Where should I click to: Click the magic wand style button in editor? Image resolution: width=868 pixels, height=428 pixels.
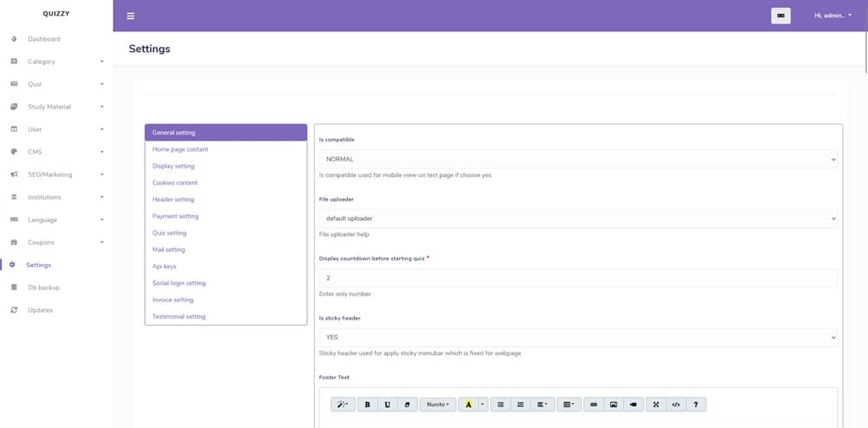coord(343,405)
